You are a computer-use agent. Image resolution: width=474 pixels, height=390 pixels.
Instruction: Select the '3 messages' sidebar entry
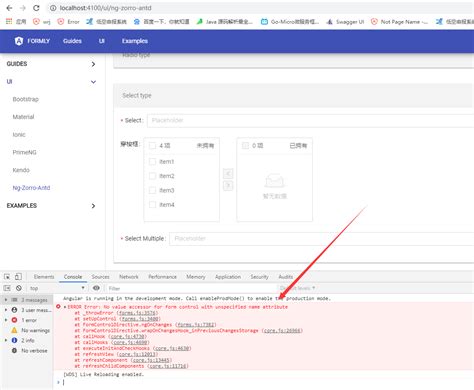tap(27, 300)
